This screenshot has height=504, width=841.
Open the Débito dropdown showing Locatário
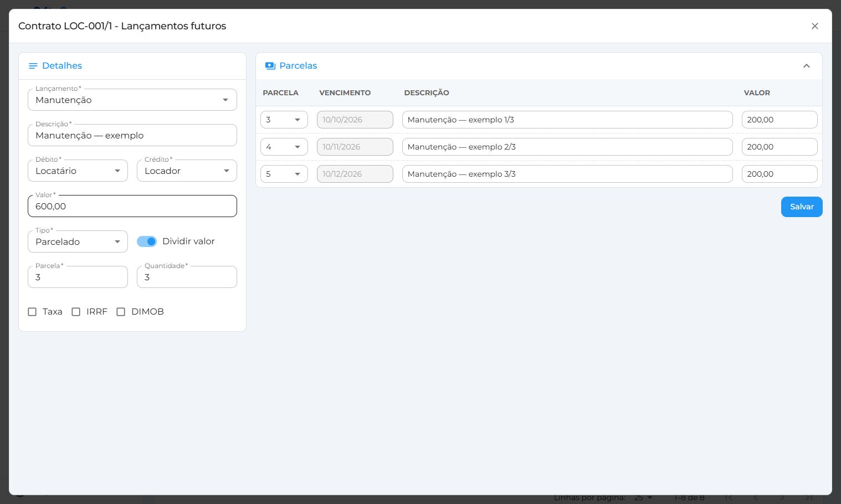point(78,171)
